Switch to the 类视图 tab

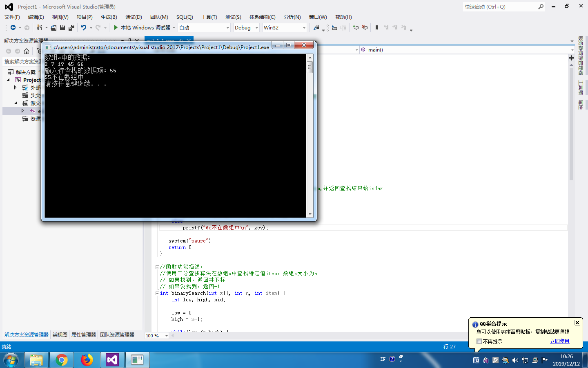pos(60,335)
